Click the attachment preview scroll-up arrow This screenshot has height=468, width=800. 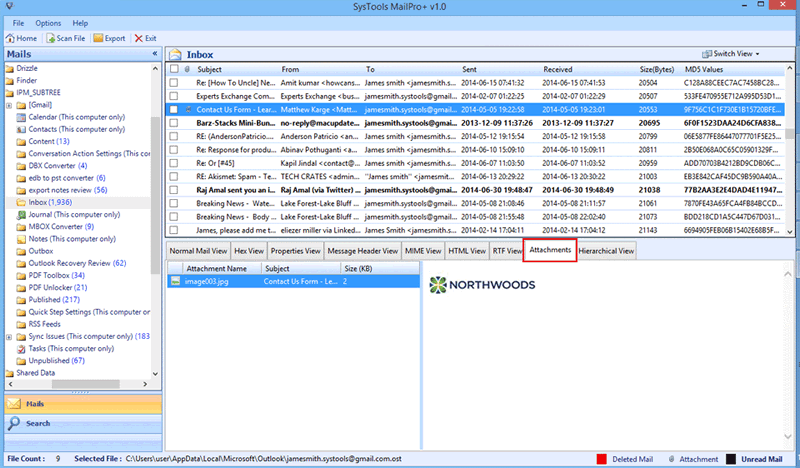click(x=788, y=274)
